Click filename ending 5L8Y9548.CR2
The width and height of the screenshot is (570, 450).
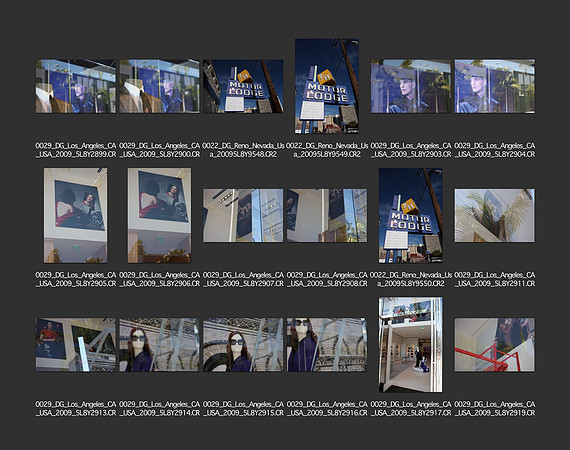243,150
